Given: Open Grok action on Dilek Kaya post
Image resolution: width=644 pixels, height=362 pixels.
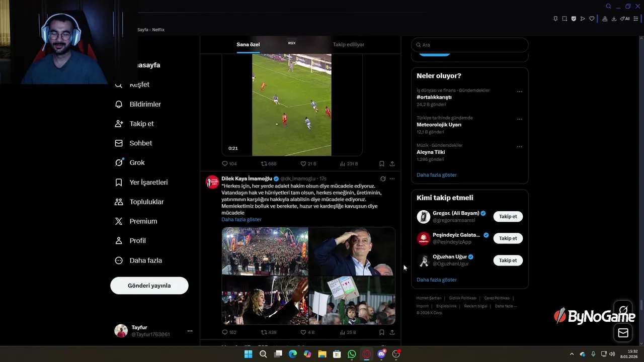Looking at the screenshot, I should [383, 178].
